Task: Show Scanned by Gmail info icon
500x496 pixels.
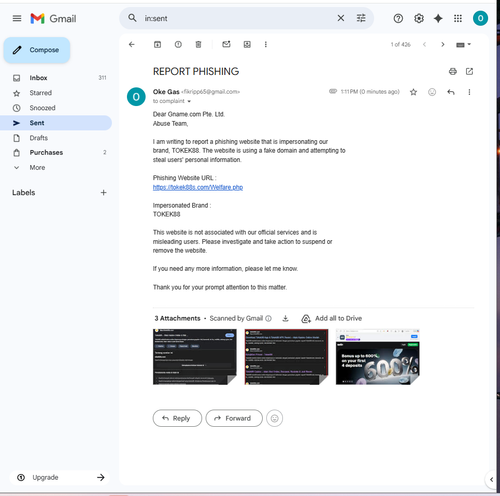Action: (x=268, y=319)
